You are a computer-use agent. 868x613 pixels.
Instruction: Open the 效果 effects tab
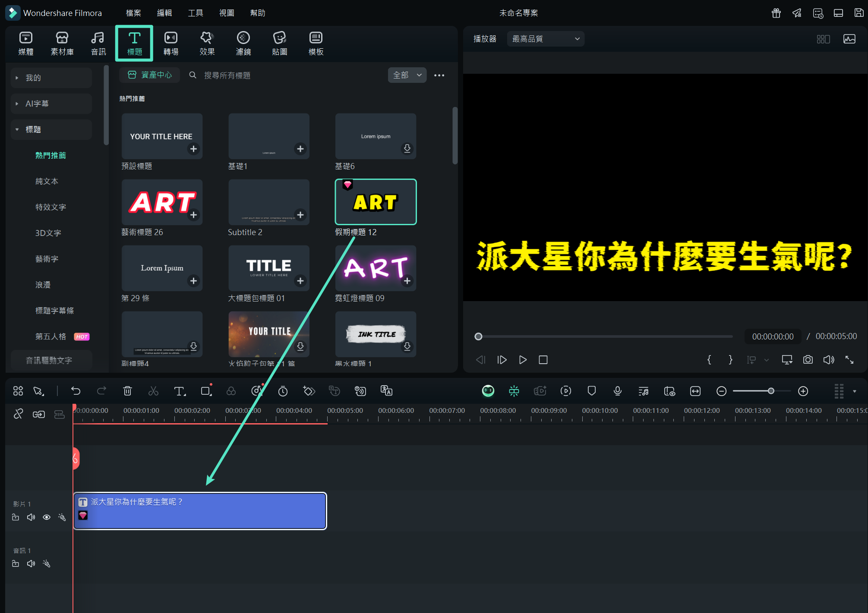[207, 43]
